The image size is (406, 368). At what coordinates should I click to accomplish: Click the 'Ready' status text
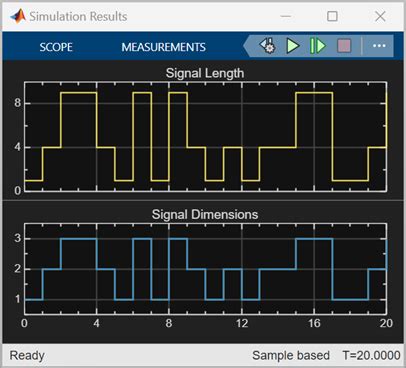(x=27, y=355)
